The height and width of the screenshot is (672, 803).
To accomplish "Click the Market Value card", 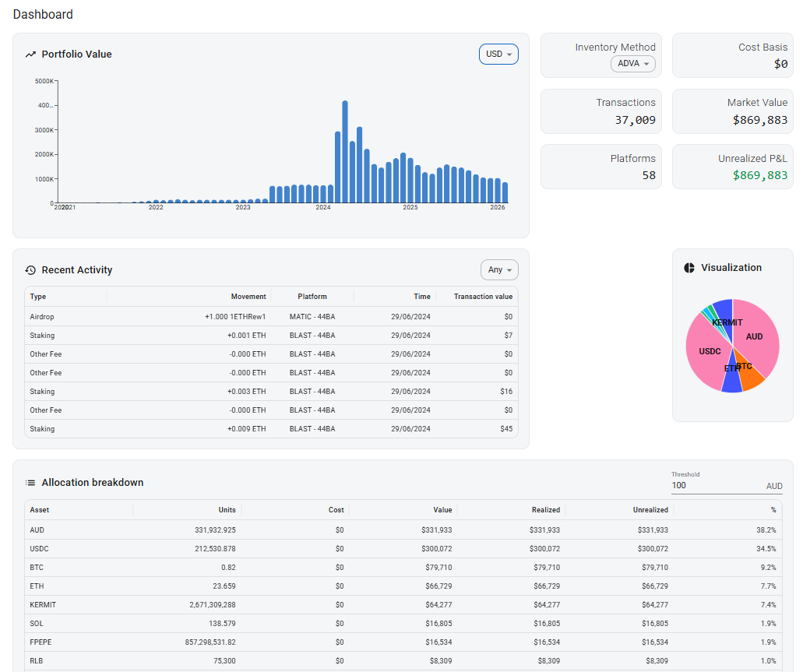I will [x=732, y=111].
